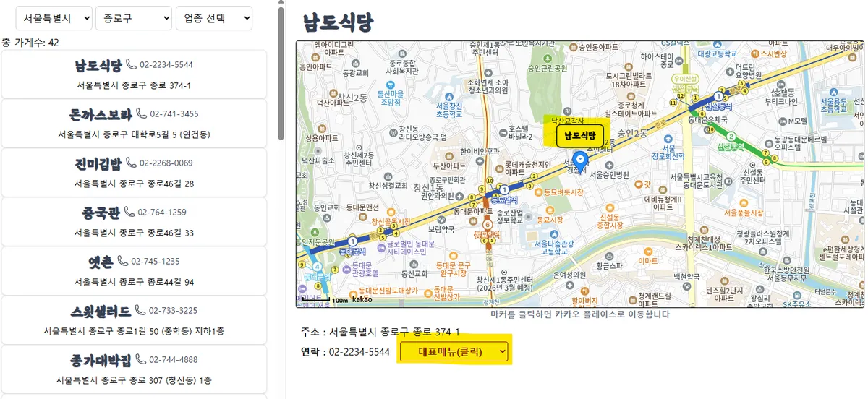Image resolution: width=868 pixels, height=399 pixels.
Task: Click the 남도식당 label above the map marker
Action: pyautogui.click(x=579, y=135)
